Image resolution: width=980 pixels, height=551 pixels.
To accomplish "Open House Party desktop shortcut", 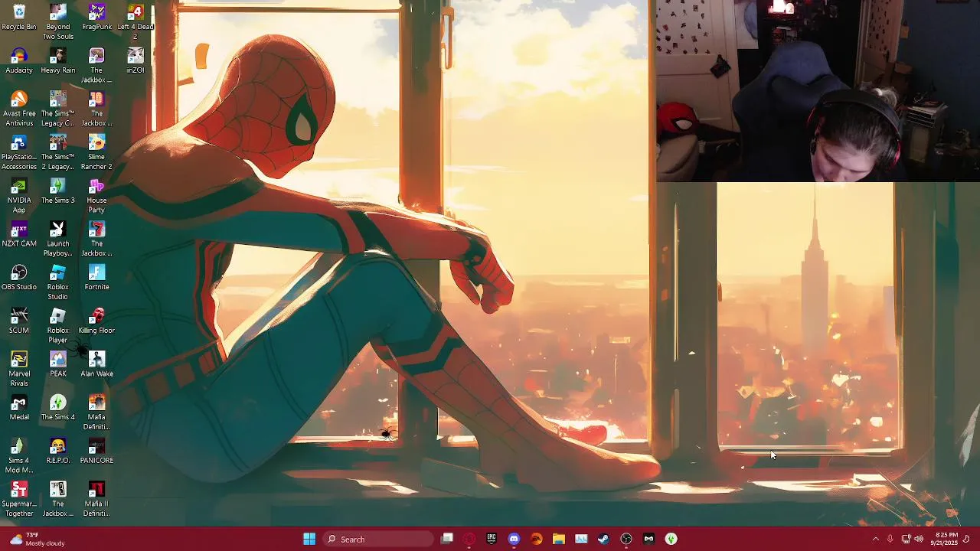I will pyautogui.click(x=96, y=196).
